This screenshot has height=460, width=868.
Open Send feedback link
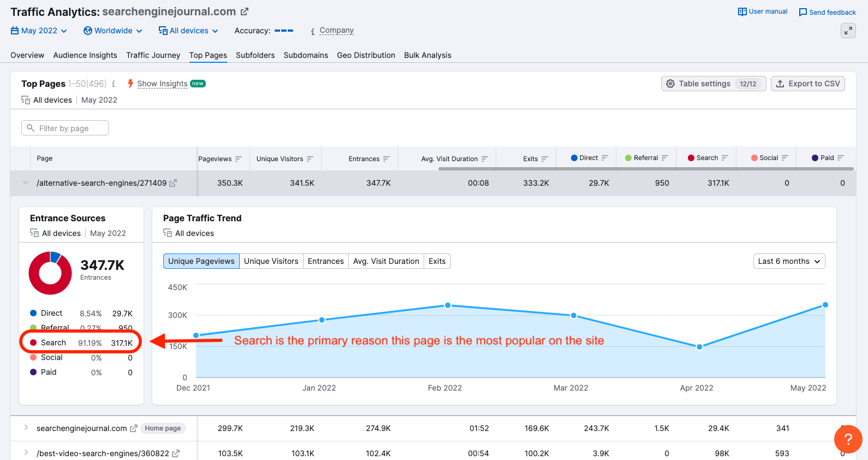pyautogui.click(x=827, y=12)
